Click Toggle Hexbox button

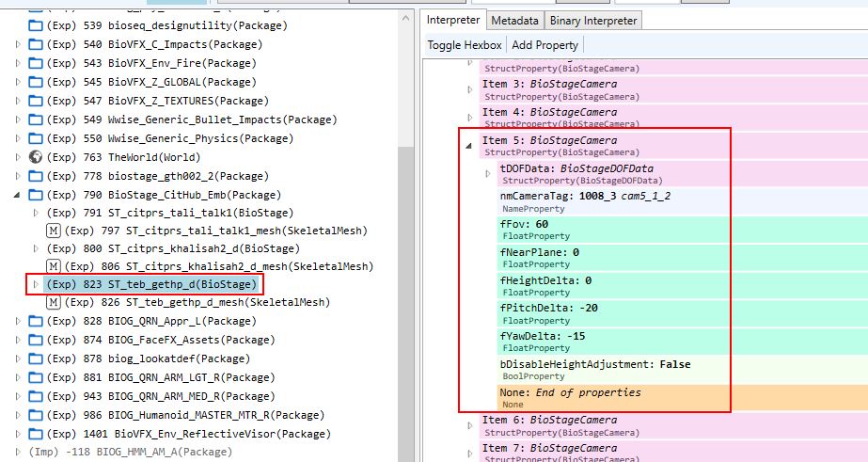pyautogui.click(x=465, y=45)
